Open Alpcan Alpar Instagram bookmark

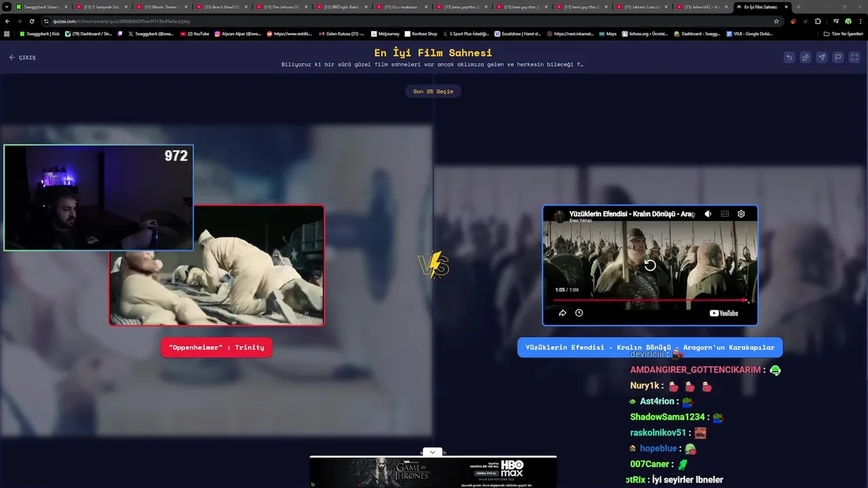point(238,33)
